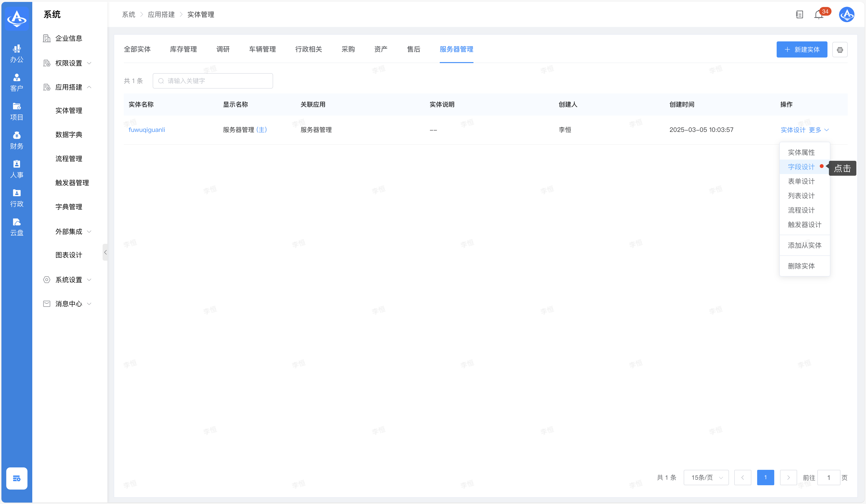
Task: Click the gear settings icon beside 新建实体
Action: click(x=840, y=50)
